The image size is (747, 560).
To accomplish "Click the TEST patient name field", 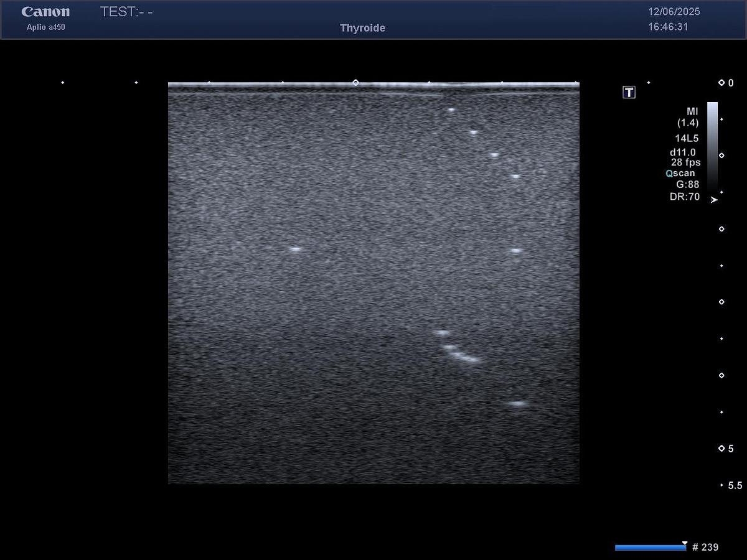I will pos(126,12).
